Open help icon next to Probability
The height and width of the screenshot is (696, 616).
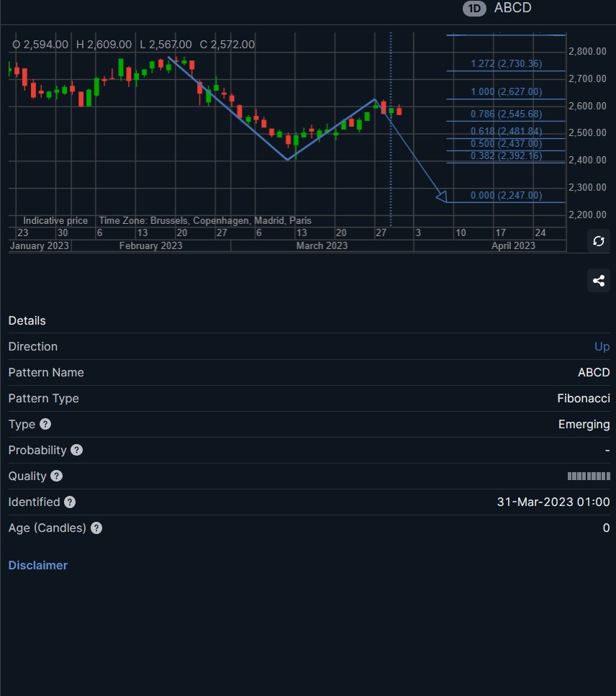tap(77, 450)
